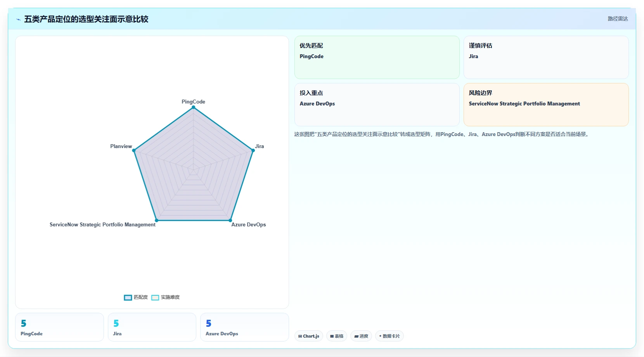
Task: Select the PingCode axis label on the radar
Action: (193, 102)
